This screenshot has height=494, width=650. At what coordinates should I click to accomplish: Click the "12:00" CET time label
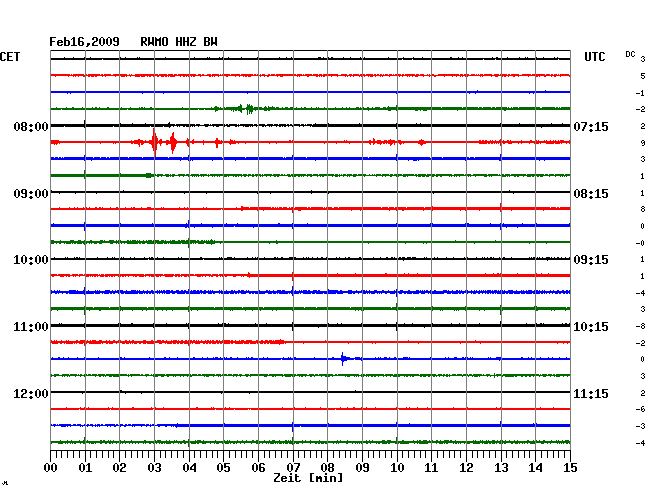tap(31, 393)
